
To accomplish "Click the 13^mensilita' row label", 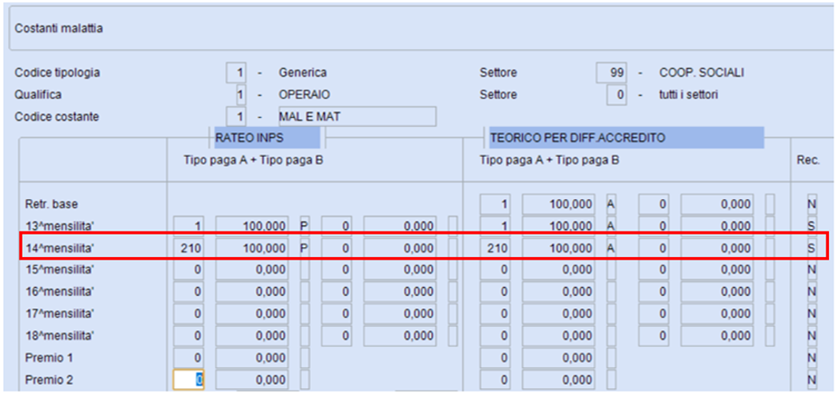I will [59, 226].
